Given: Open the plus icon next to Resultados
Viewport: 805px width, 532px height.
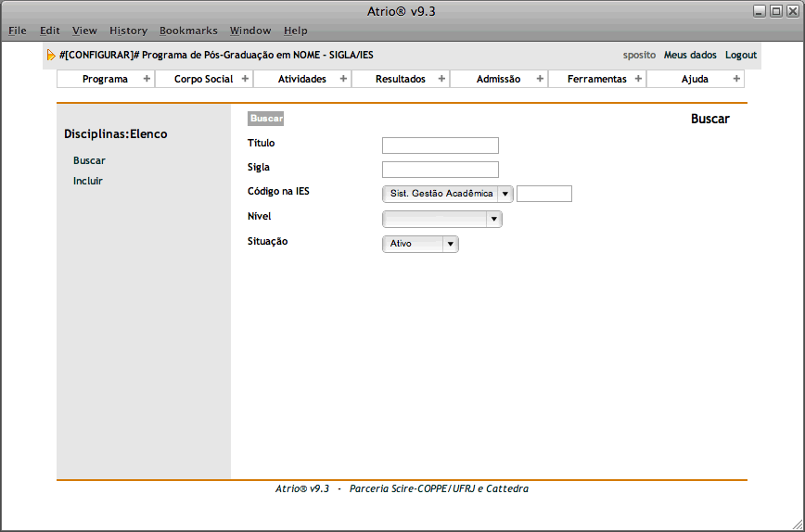Looking at the screenshot, I should point(441,79).
